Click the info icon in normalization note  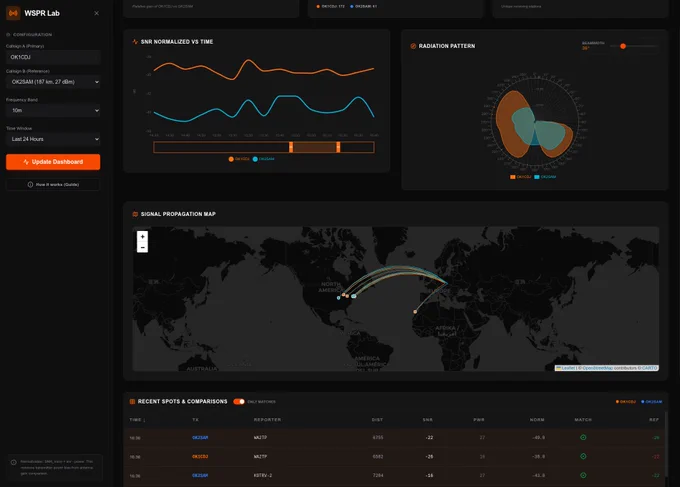tap(13, 462)
